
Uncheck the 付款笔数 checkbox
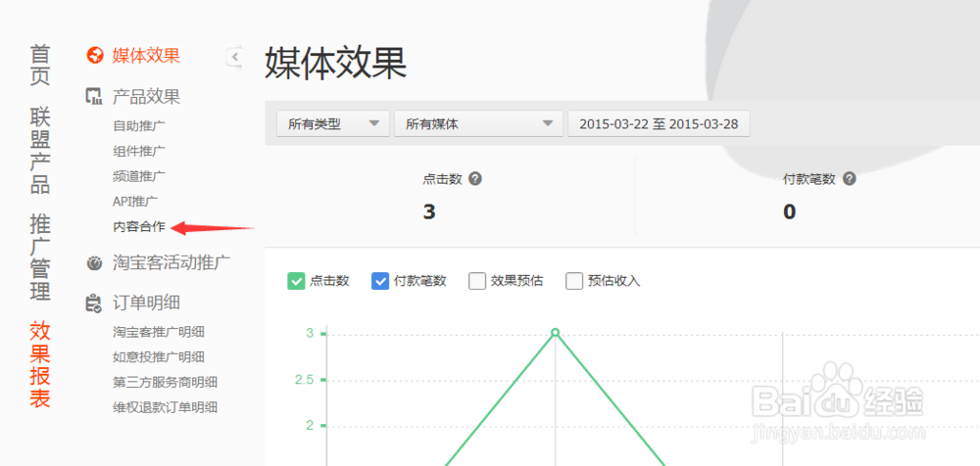pos(380,281)
